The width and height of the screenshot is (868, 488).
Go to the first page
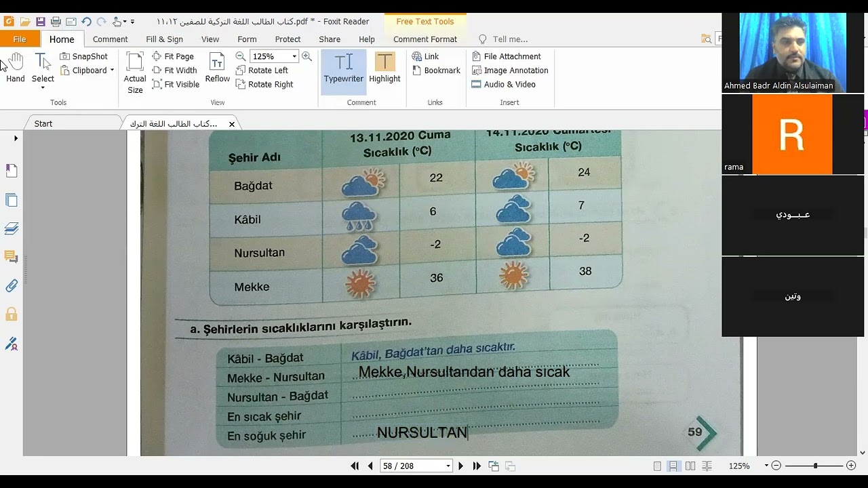point(355,466)
